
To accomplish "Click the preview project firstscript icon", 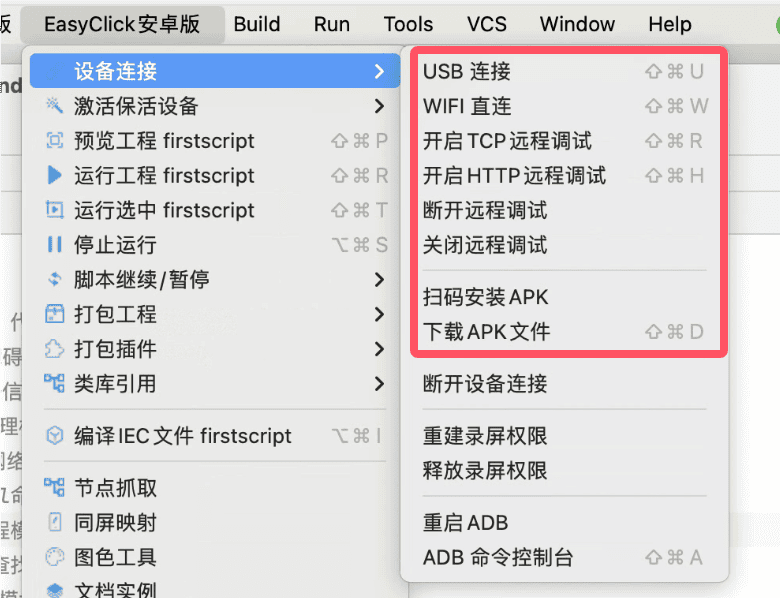I will coord(54,141).
